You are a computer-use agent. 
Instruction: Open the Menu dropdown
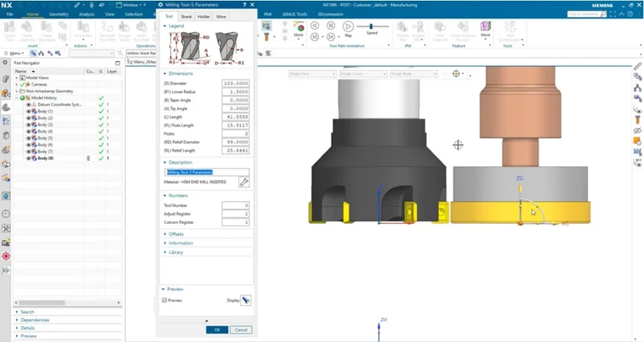[x=15, y=53]
